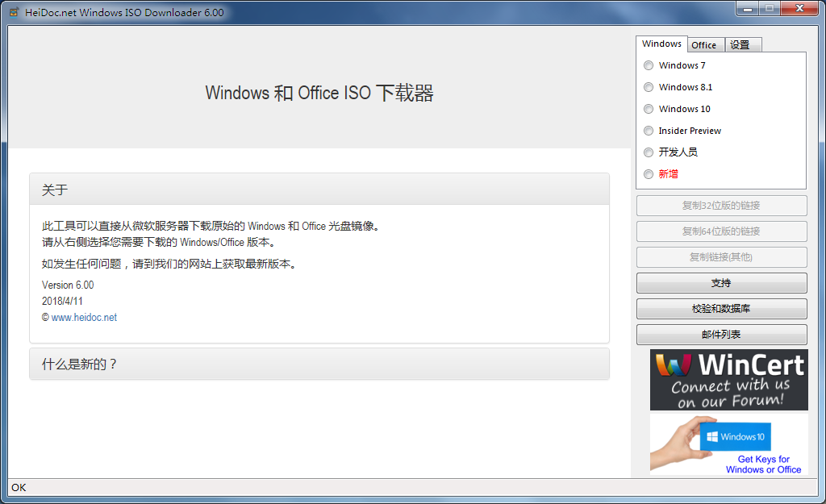Click the 支持 support button

(721, 283)
